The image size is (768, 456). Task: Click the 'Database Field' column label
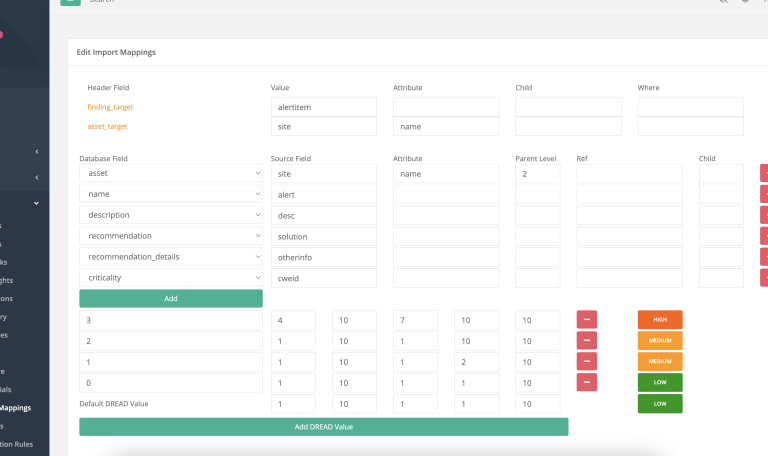[103, 158]
